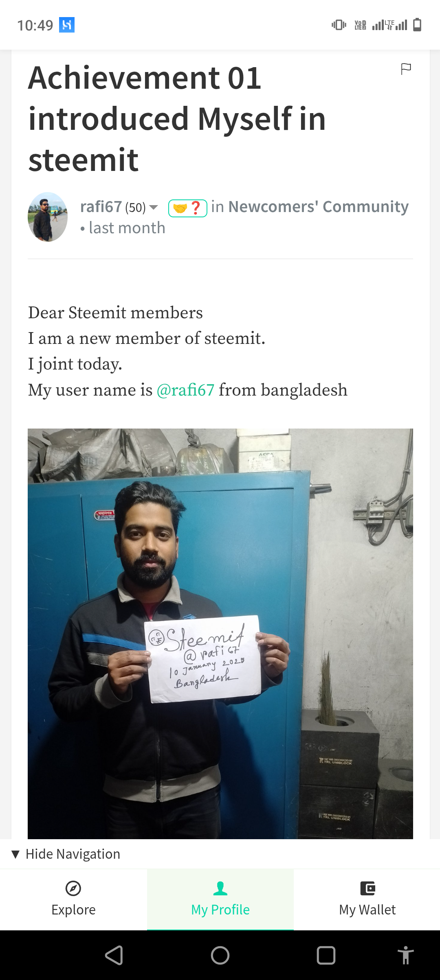Open the introduction photo holding Steemit sign

(220, 634)
